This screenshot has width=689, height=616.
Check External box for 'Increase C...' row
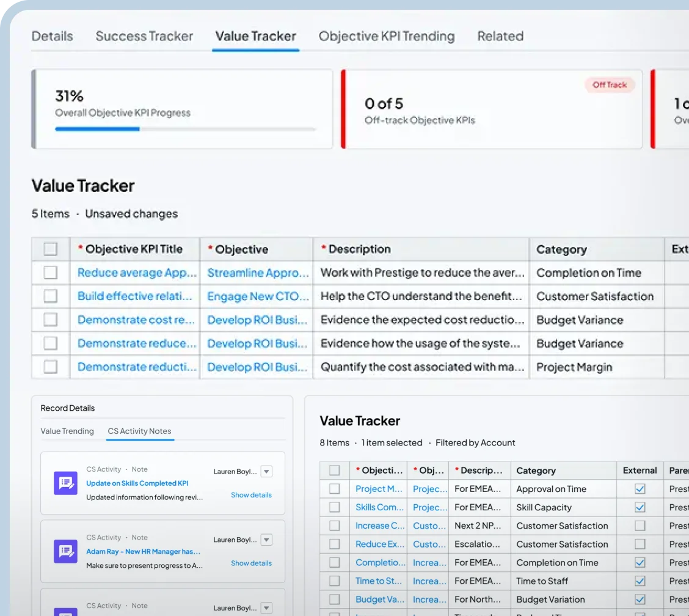640,526
